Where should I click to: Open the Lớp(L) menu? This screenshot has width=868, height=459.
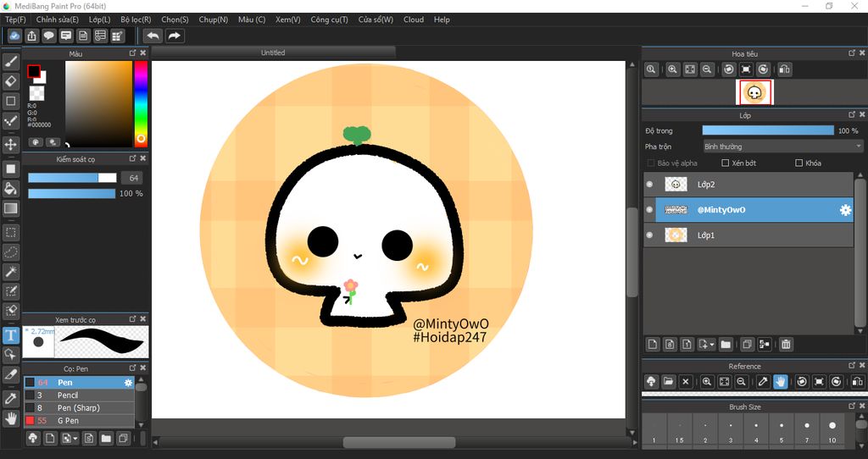click(100, 19)
